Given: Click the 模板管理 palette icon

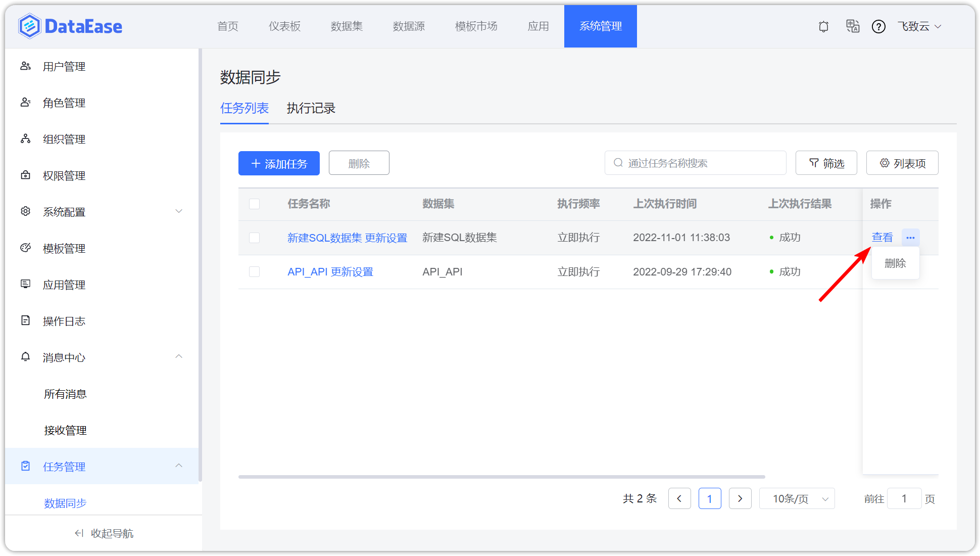Looking at the screenshot, I should [x=25, y=248].
